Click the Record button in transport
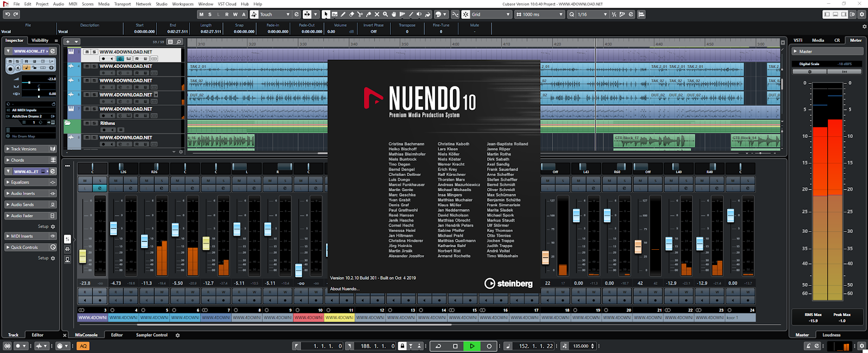This screenshot has height=353, width=868. pyautogui.click(x=489, y=346)
